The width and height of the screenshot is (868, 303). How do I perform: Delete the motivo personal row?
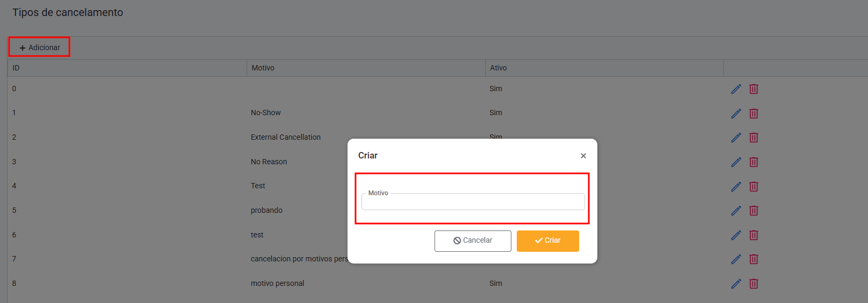[x=753, y=284]
